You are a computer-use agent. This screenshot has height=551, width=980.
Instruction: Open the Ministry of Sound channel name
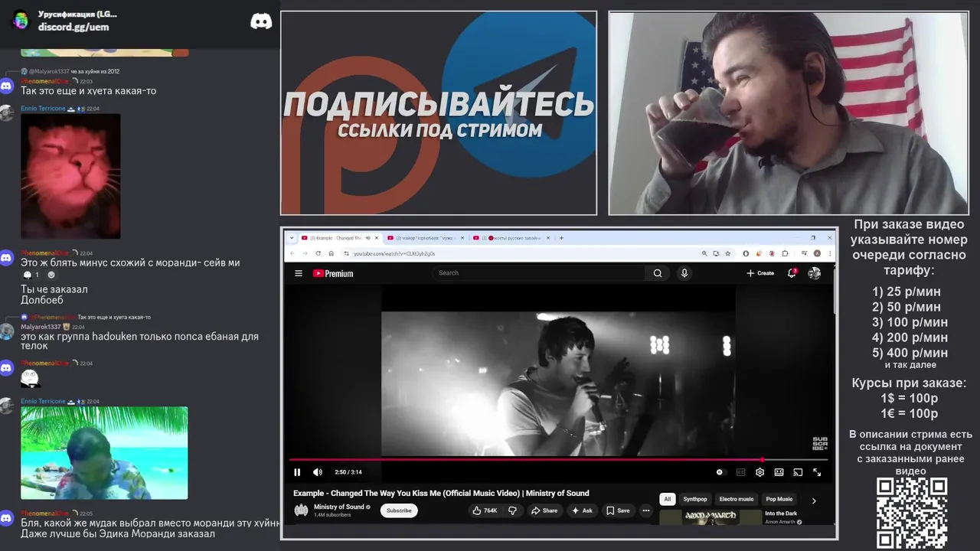click(339, 507)
